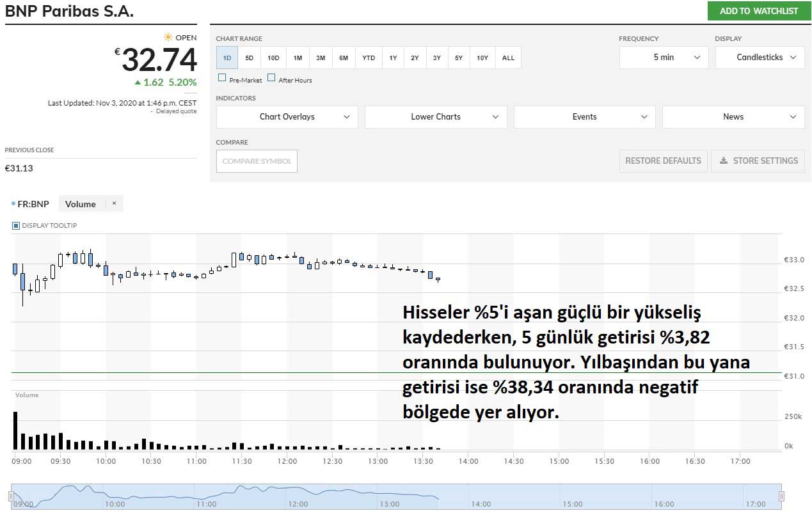Click the previous close value €31.13

[x=19, y=168]
